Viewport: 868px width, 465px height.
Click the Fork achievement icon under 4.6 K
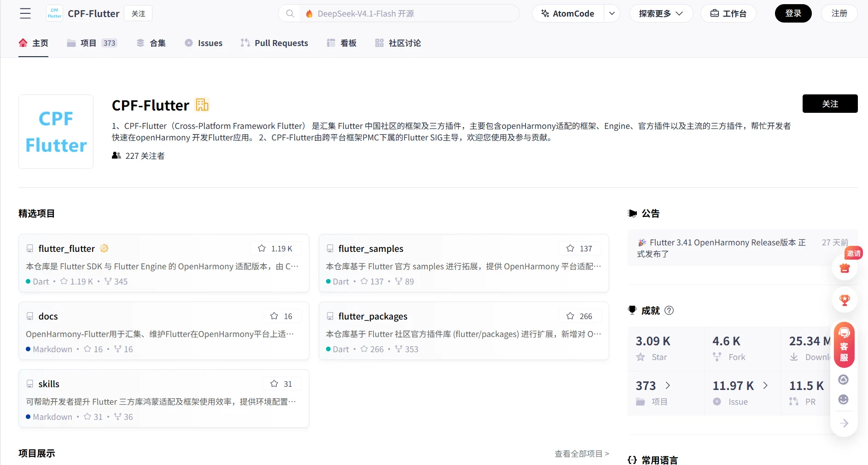pos(717,357)
